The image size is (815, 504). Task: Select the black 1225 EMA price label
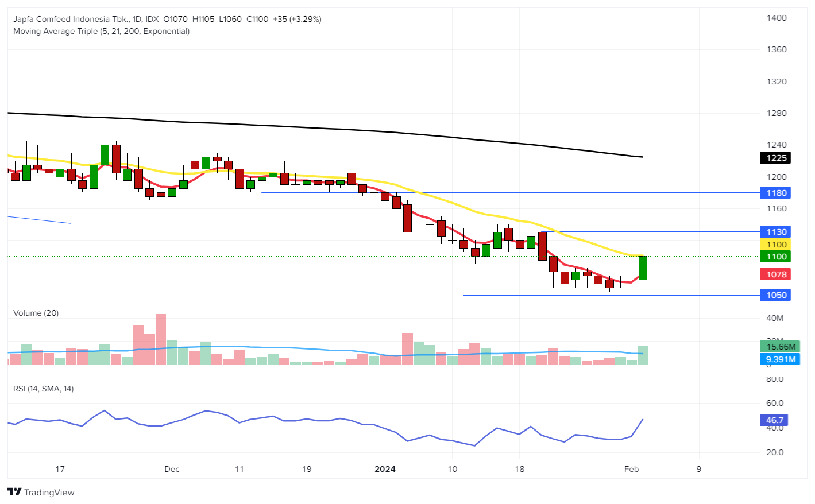775,158
